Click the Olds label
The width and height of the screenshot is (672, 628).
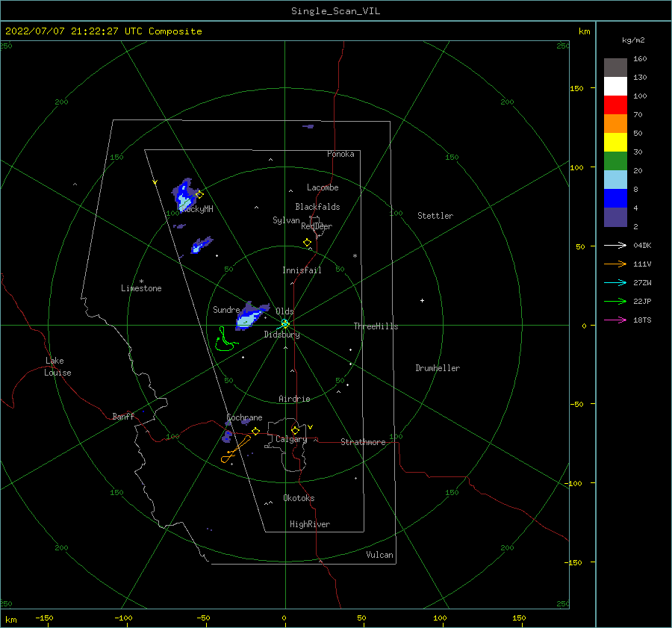click(x=284, y=311)
